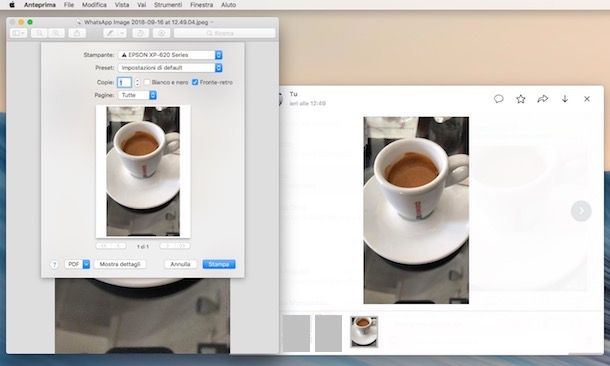610x366 pixels.
Task: Select the coffee cup thumbnail
Action: pos(364,331)
